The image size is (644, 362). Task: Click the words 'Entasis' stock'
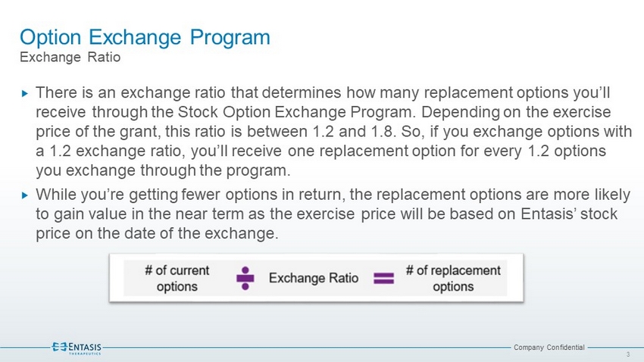point(569,214)
